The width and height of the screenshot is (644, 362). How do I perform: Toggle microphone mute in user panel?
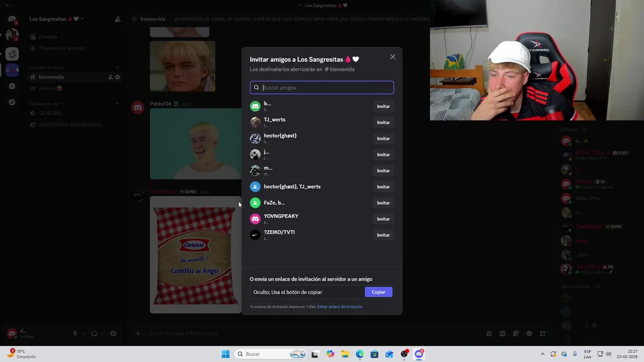click(x=75, y=333)
